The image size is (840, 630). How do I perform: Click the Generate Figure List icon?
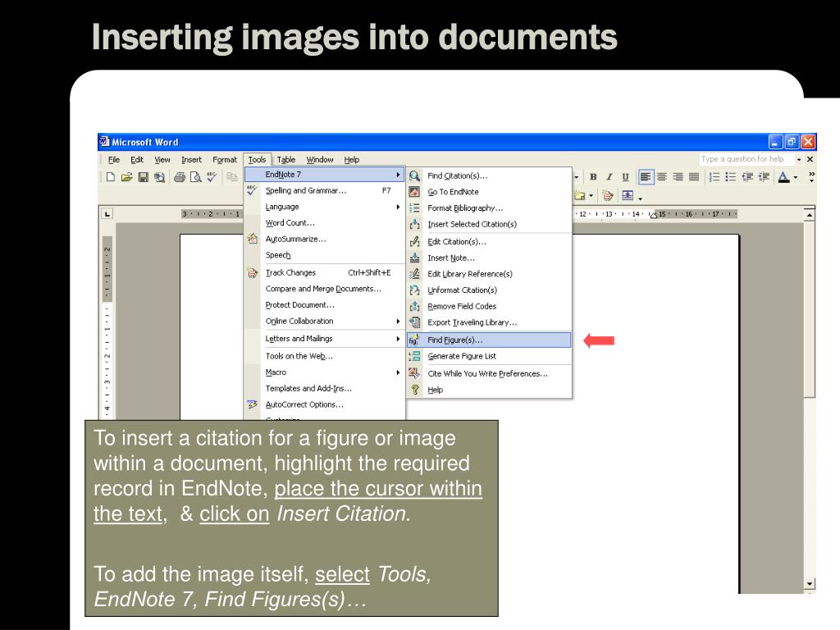point(414,356)
